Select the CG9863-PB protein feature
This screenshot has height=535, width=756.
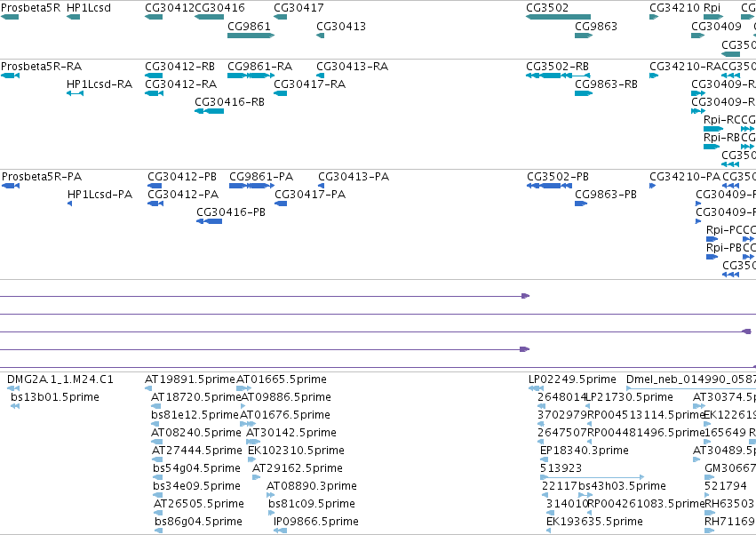581,204
